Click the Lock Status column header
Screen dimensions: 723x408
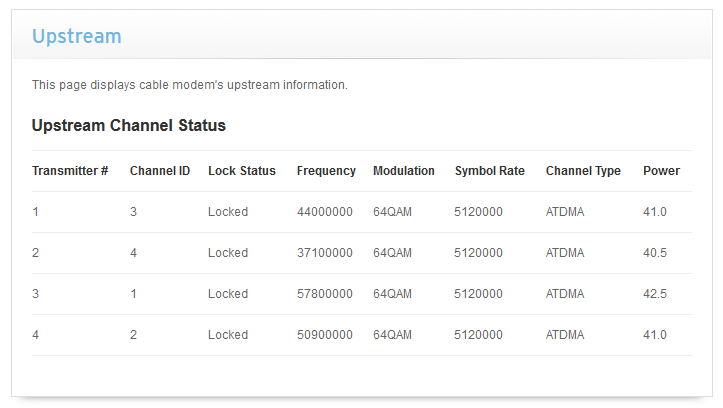[242, 171]
